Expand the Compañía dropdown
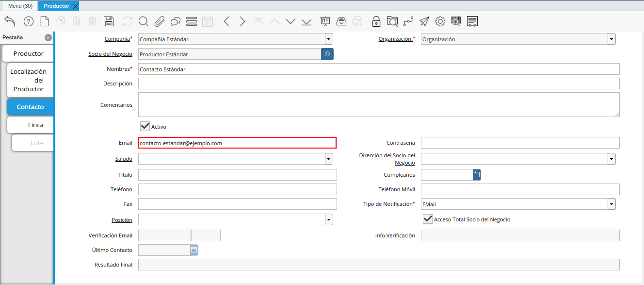Image resolution: width=644 pixels, height=285 pixels. tap(329, 39)
